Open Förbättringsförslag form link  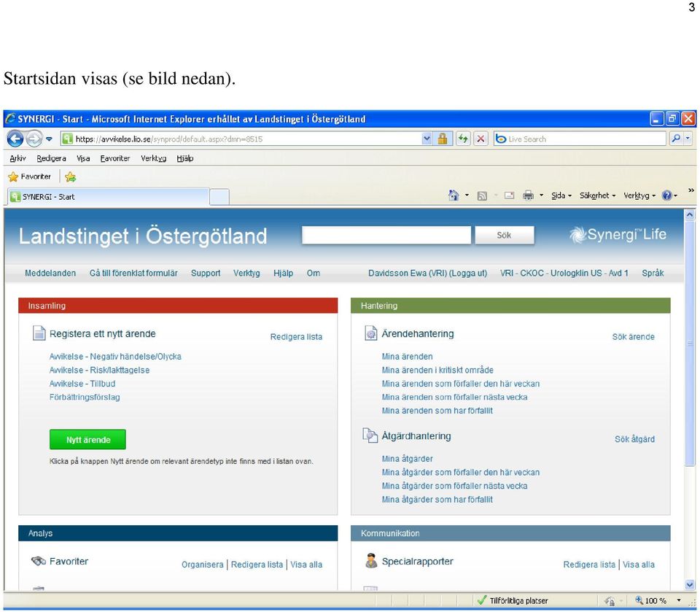coord(85,397)
